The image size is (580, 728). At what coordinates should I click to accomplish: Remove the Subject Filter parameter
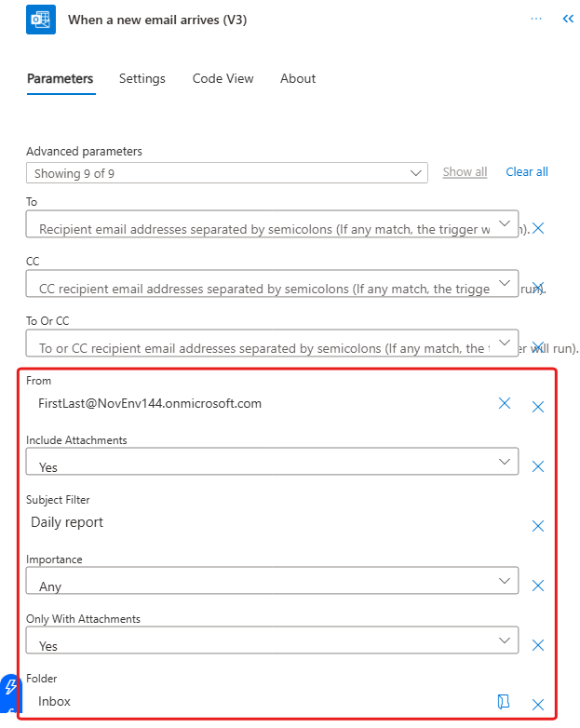pyautogui.click(x=537, y=526)
